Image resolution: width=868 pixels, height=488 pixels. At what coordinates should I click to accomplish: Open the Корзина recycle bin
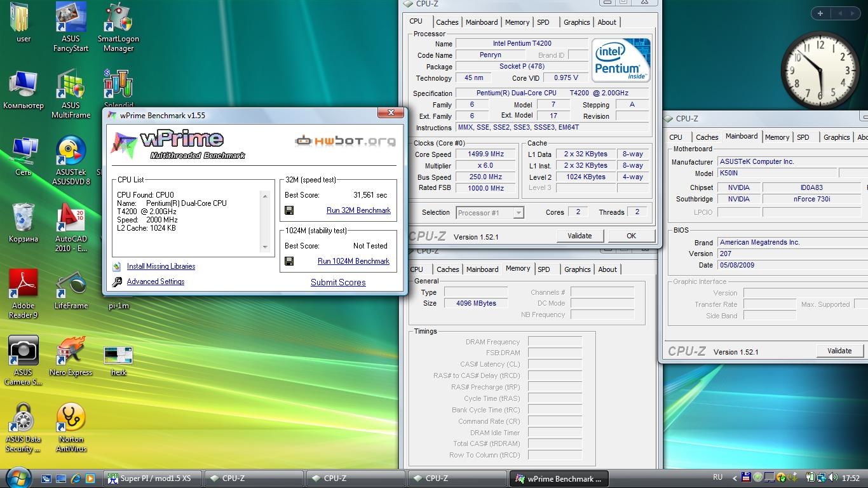[23, 223]
